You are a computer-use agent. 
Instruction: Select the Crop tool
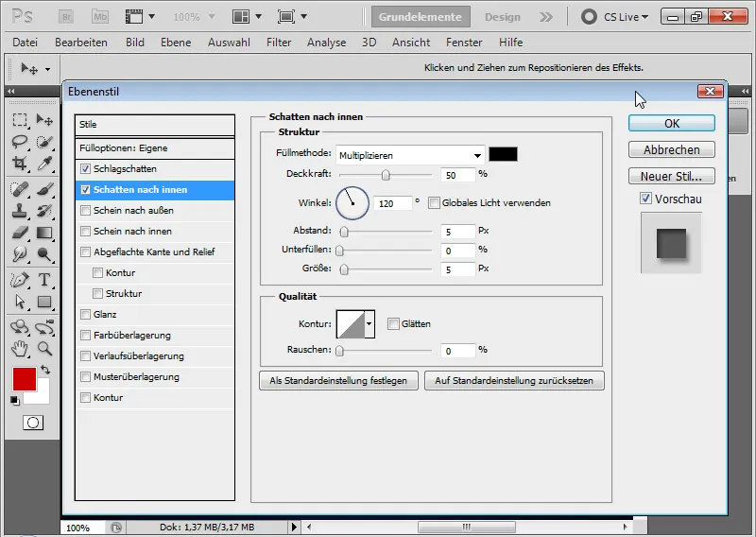click(20, 164)
